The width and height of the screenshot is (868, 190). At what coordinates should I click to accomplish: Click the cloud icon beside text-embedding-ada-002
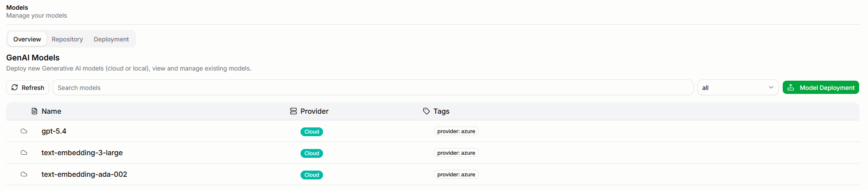click(24, 174)
